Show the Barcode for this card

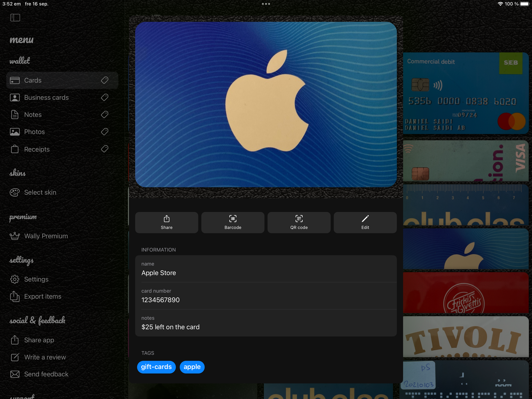233,223
